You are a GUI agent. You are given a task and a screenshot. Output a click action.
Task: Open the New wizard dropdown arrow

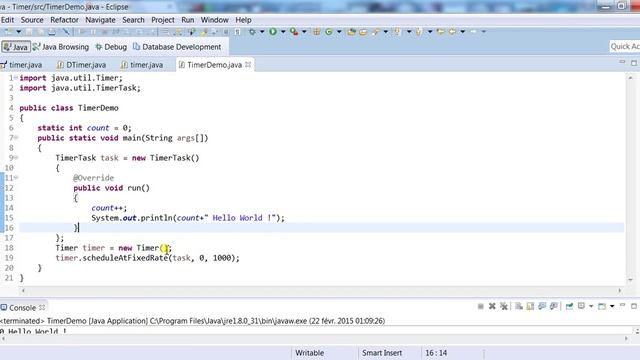click(18, 31)
